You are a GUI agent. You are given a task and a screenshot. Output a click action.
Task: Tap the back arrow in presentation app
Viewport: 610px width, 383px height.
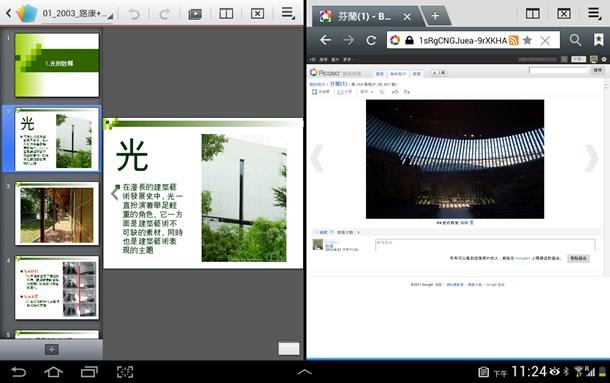tap(8, 13)
